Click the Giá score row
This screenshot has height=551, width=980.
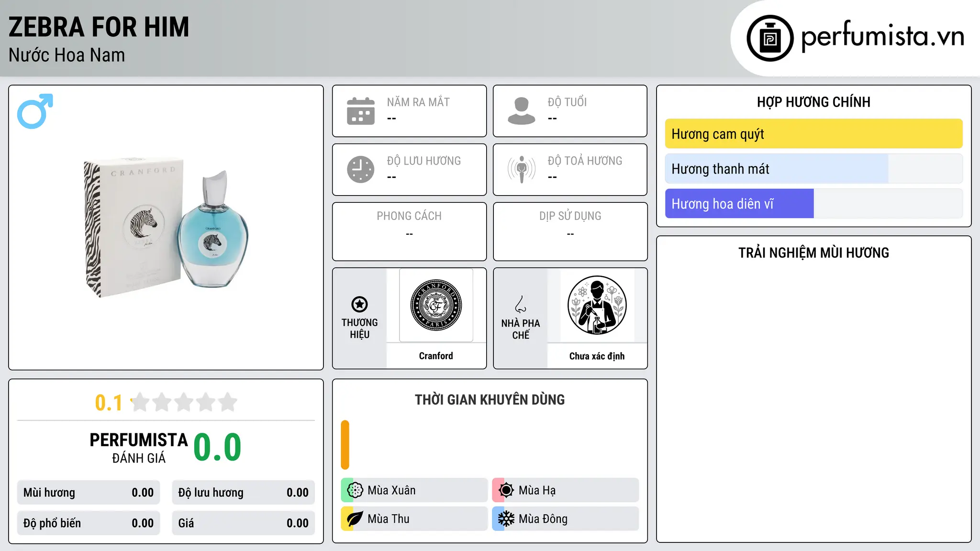click(243, 523)
